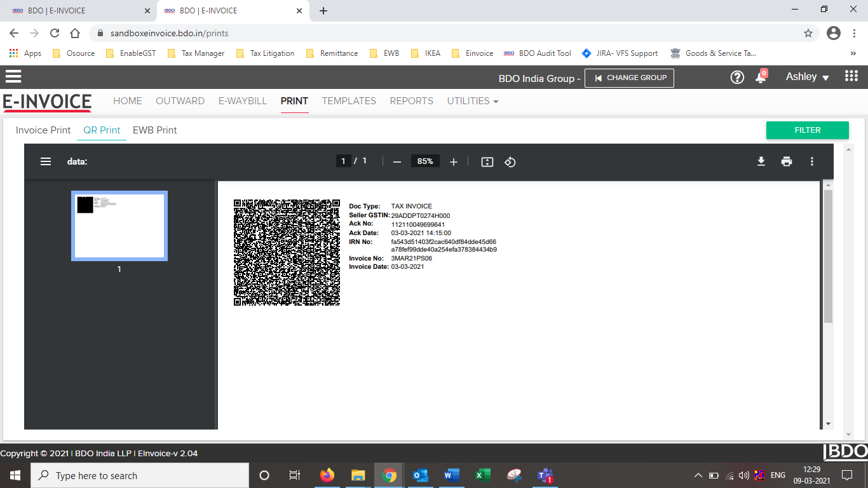Image resolution: width=868 pixels, height=488 pixels.
Task: Show more bookmarks chevron
Action: click(x=853, y=53)
